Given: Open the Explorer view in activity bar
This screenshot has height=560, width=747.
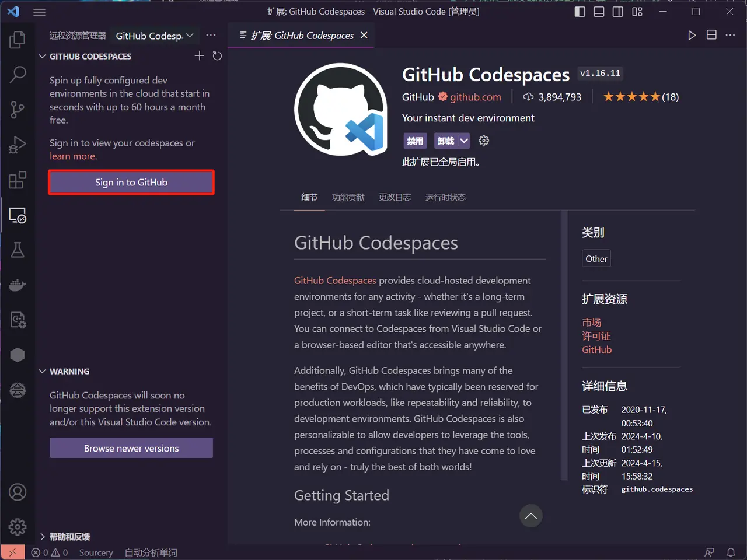Looking at the screenshot, I should click(18, 40).
